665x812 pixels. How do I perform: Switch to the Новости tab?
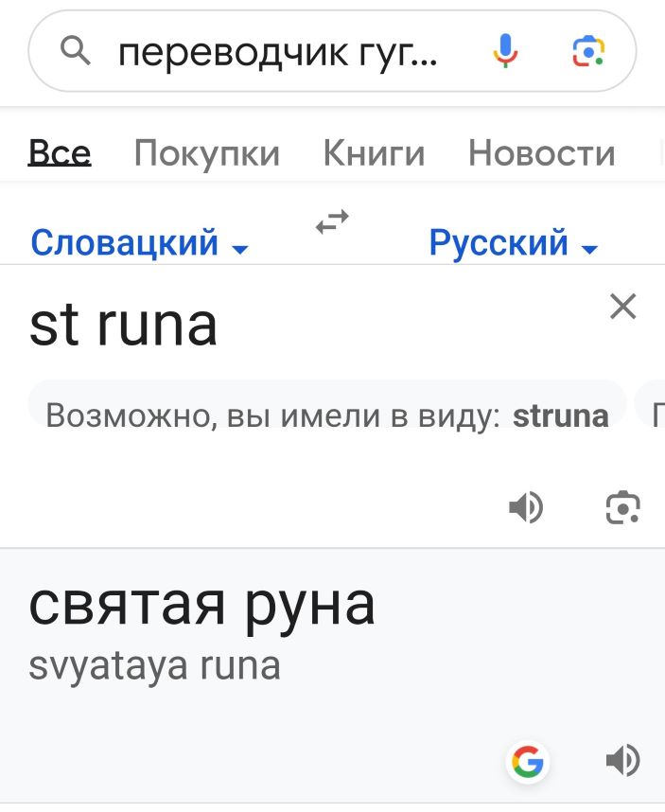click(x=542, y=154)
